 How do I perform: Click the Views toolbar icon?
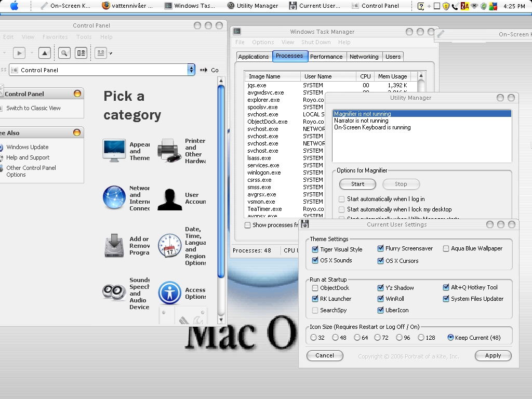(101, 53)
